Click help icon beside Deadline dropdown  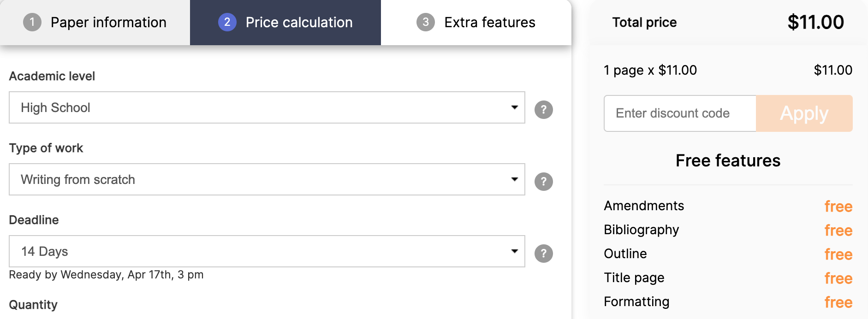click(x=543, y=254)
